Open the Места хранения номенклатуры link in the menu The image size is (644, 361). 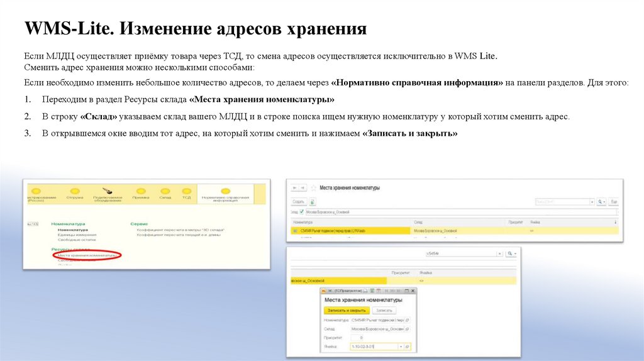click(87, 255)
